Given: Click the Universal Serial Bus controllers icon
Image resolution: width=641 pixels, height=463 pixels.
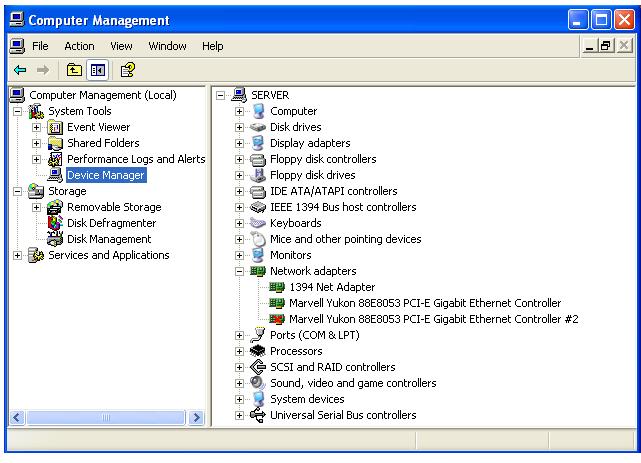Looking at the screenshot, I should [258, 415].
